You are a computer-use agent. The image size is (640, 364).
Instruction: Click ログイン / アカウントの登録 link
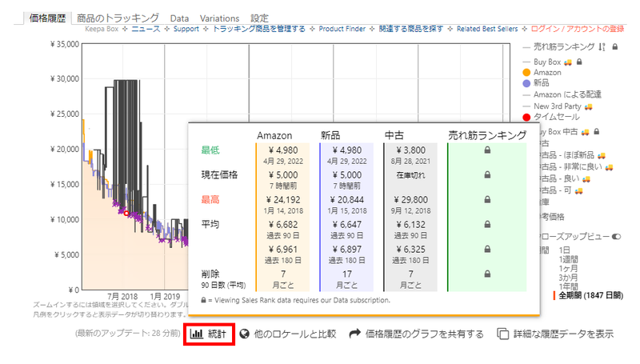point(578,29)
